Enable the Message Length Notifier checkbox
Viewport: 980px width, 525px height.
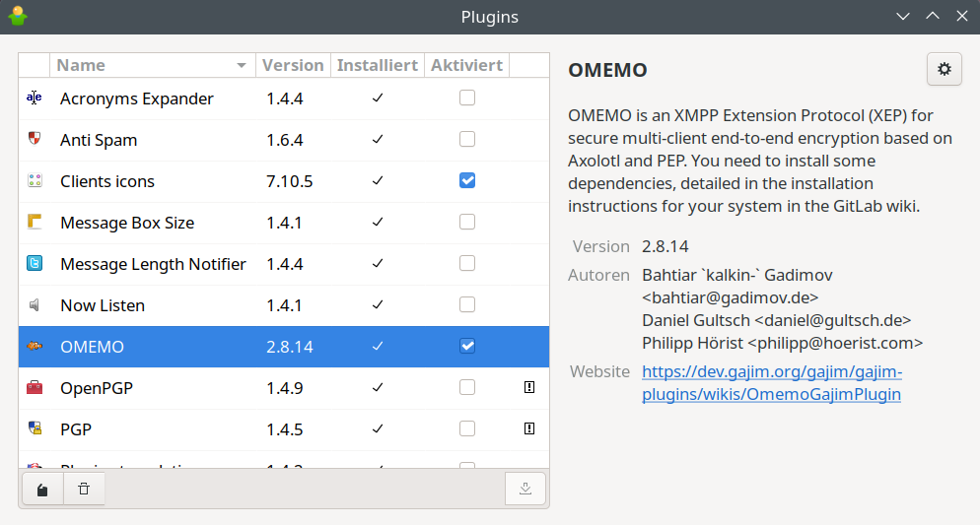467,263
